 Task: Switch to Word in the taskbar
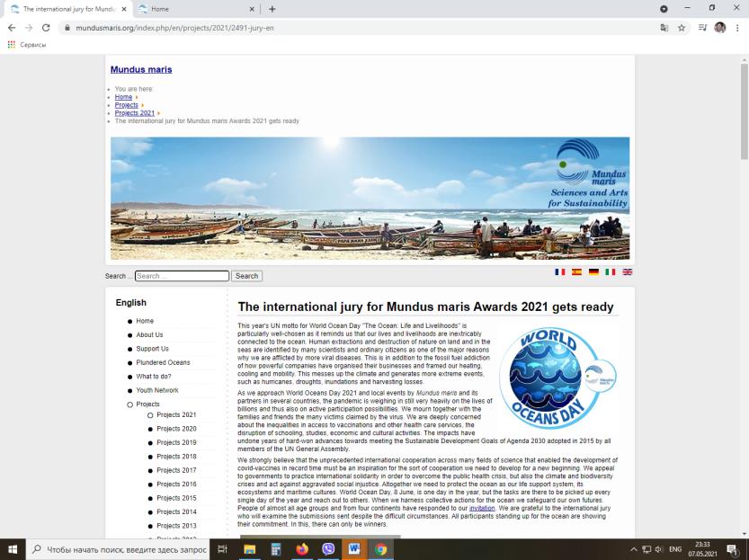pos(354,549)
